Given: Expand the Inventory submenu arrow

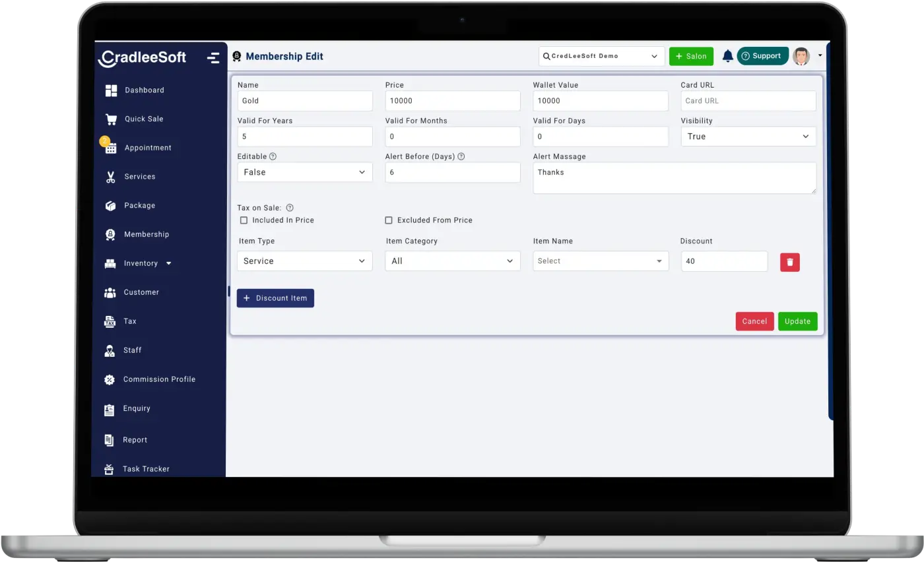Looking at the screenshot, I should [168, 263].
